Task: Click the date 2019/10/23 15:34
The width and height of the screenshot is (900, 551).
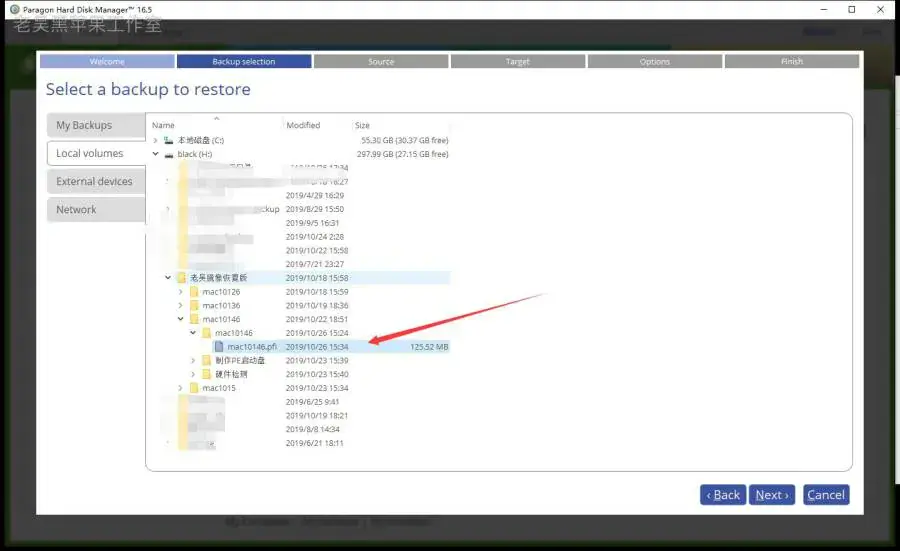Action: (317, 388)
